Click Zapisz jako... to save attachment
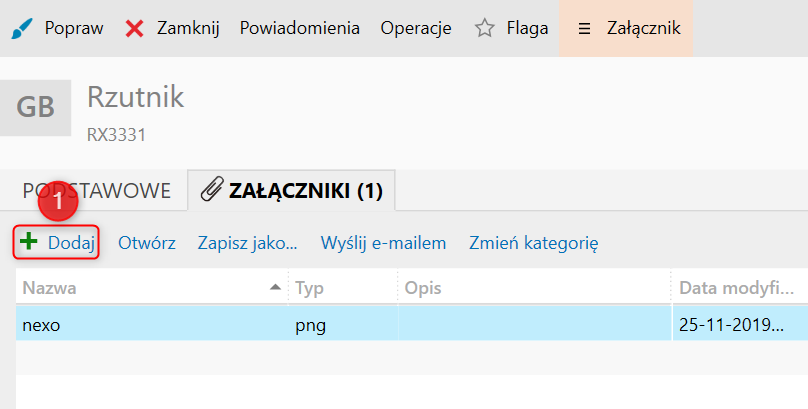Screen dimensions: 808x409 point(247,242)
